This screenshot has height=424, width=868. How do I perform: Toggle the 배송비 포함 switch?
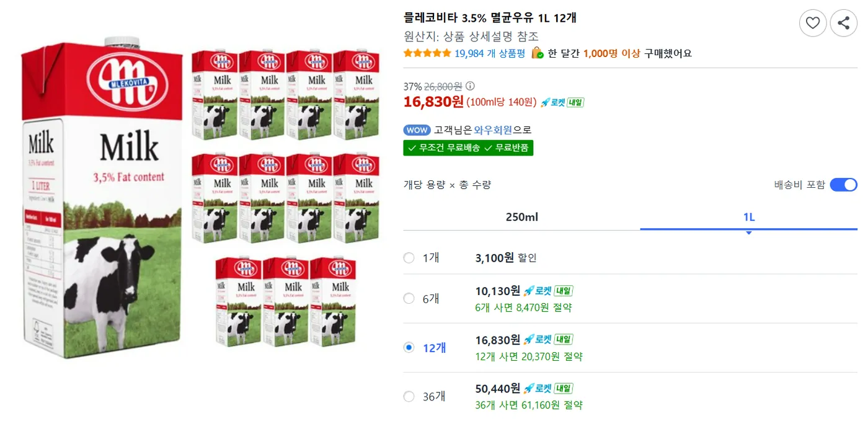click(x=843, y=184)
